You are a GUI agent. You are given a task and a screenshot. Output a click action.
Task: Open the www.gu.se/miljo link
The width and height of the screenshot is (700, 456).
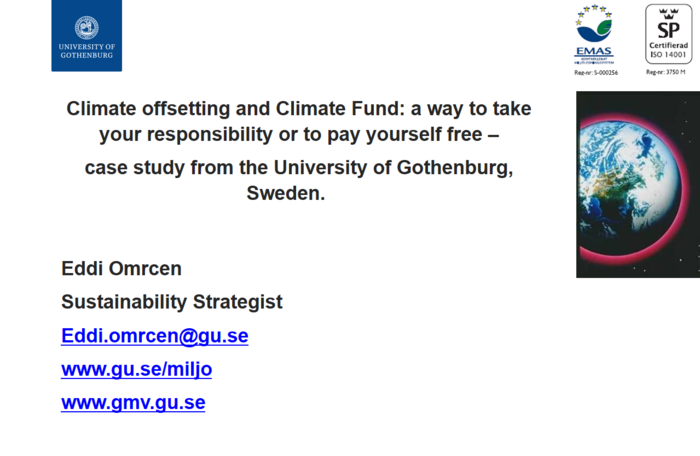click(x=137, y=369)
